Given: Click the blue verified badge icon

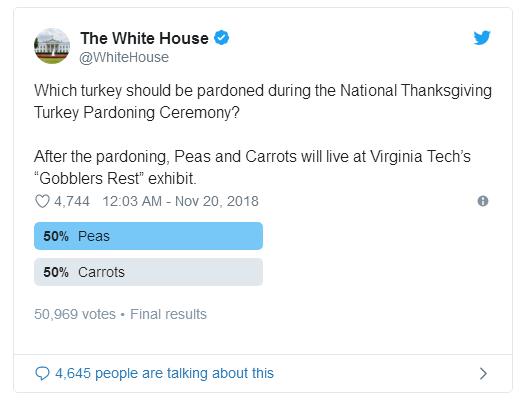Looking at the screenshot, I should (221, 37).
